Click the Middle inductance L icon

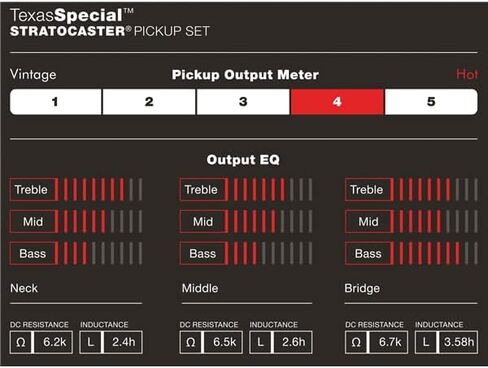point(260,342)
